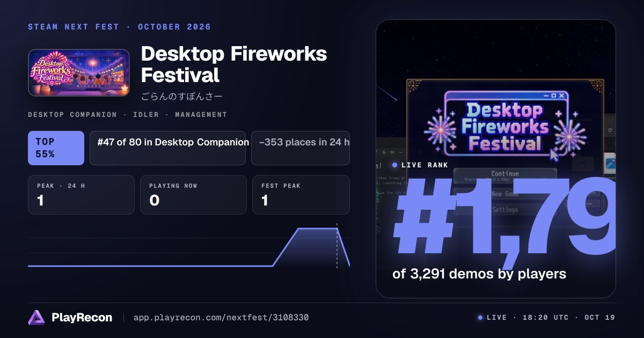Click the game title "Desktop Fireworks Festival" heading
Image resolution: width=644 pixels, height=338 pixels.
tap(234, 64)
